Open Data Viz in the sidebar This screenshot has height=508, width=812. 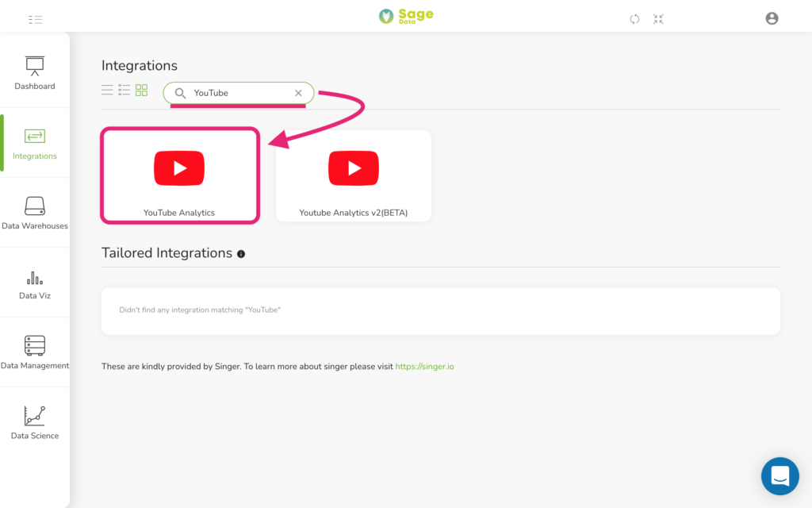(35, 283)
